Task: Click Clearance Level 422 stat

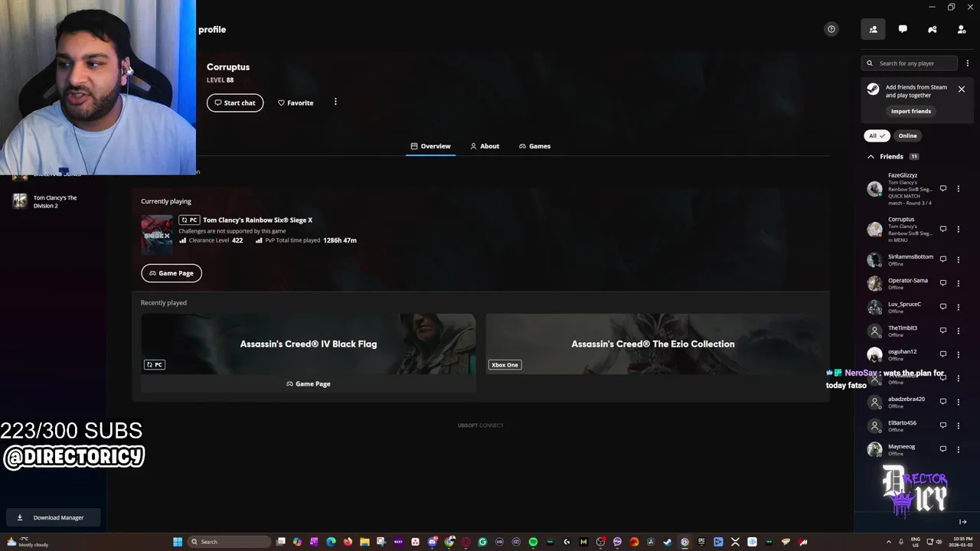Action: click(x=211, y=240)
